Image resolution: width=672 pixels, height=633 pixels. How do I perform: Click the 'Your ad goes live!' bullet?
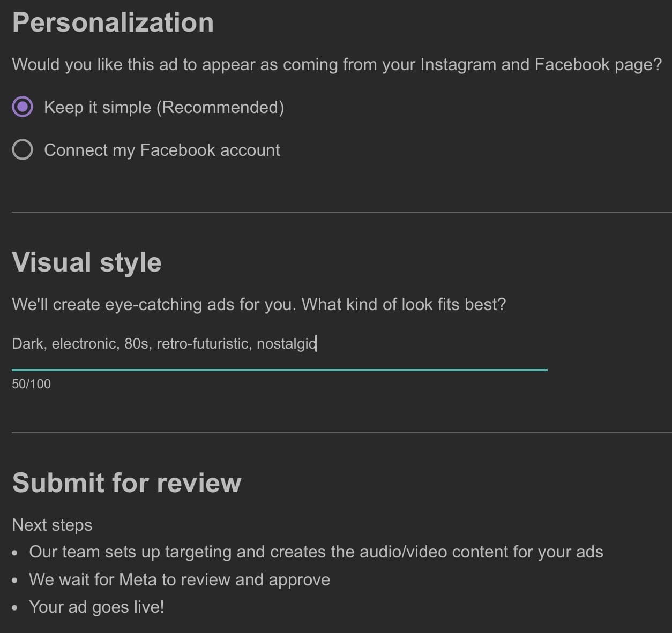96,607
